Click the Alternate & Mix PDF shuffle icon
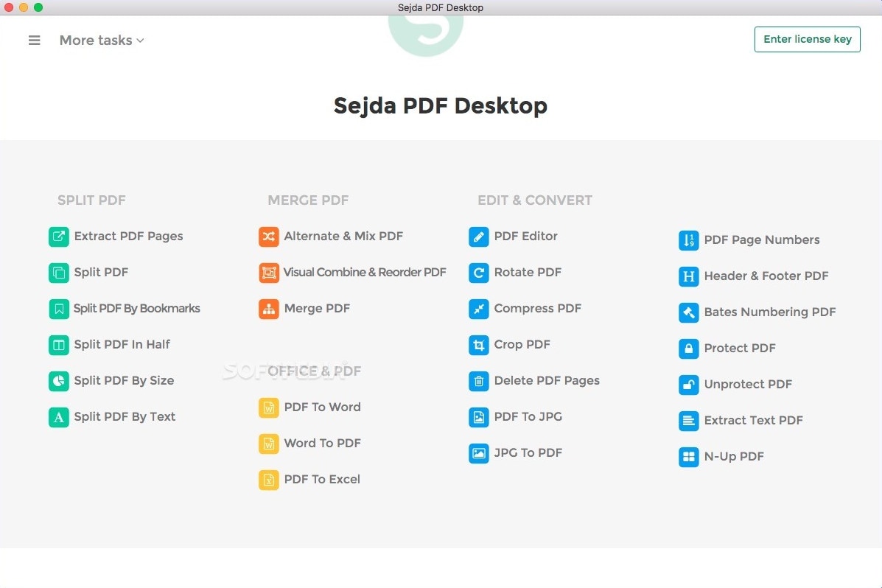 click(269, 237)
